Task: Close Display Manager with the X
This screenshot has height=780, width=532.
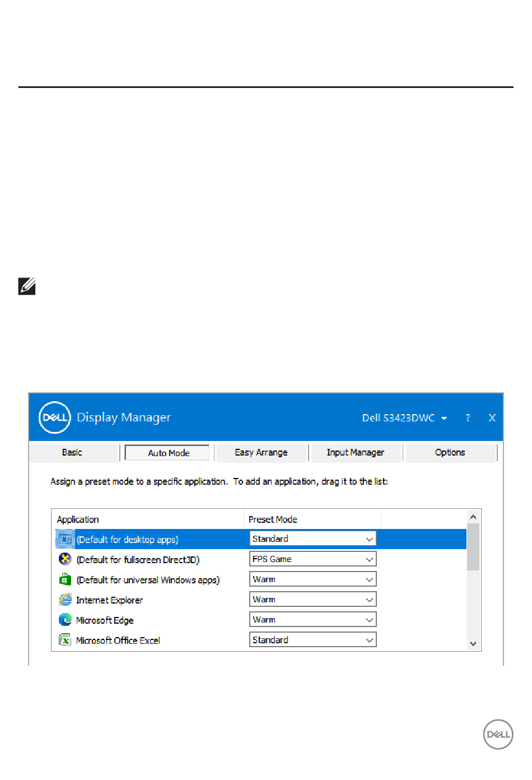Action: 492,418
